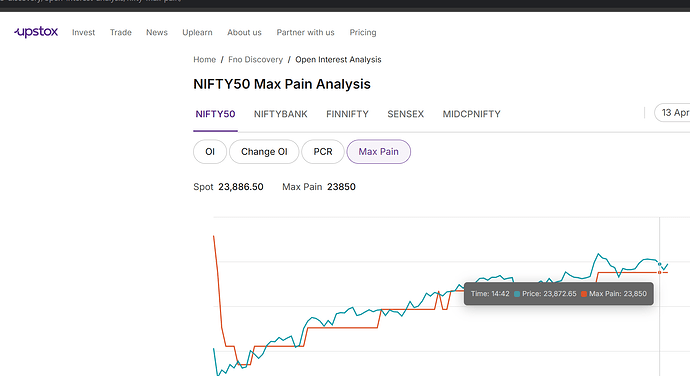The height and width of the screenshot is (376, 690).
Task: Go to the News section
Action: point(157,33)
